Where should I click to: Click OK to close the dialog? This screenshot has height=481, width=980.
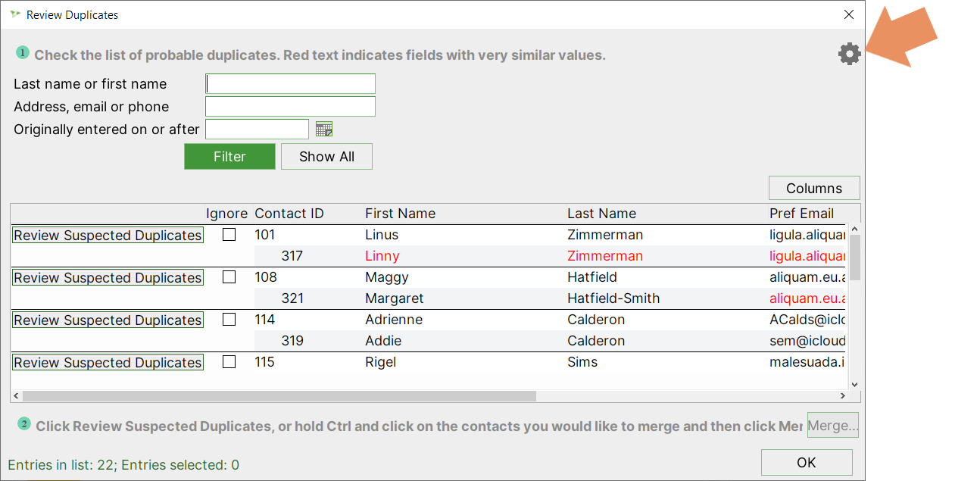807,462
